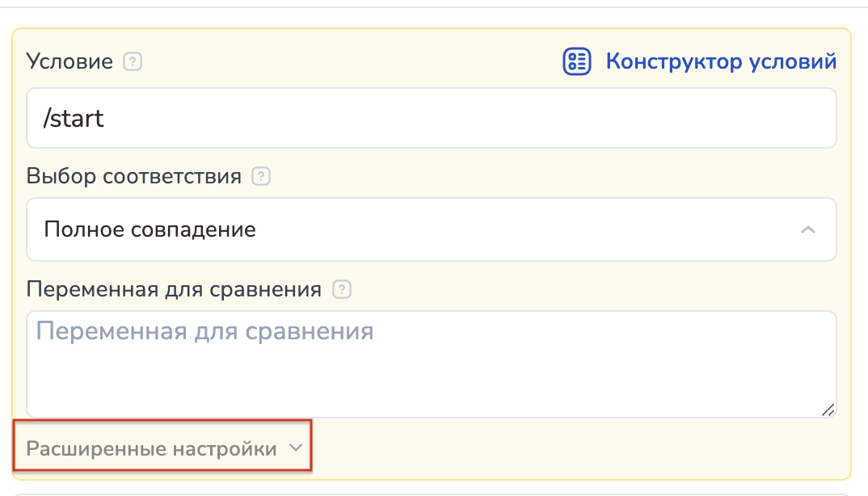Focus the Условие field containing /start
The image size is (868, 496).
(x=432, y=119)
